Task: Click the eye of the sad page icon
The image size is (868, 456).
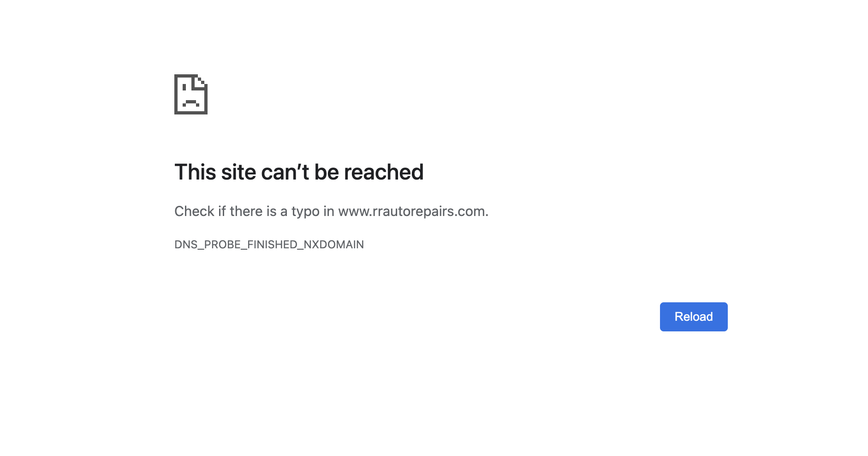Action: [x=184, y=87]
